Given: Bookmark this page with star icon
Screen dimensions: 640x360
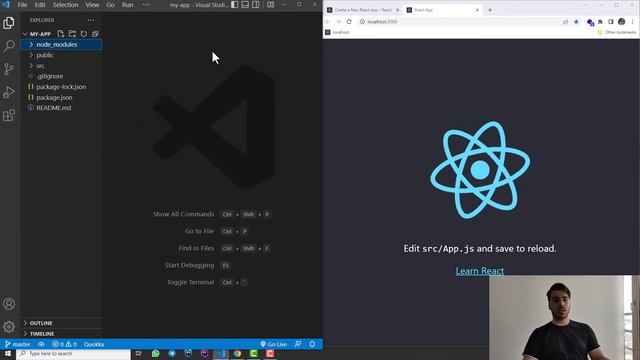Looking at the screenshot, I should 576,22.
